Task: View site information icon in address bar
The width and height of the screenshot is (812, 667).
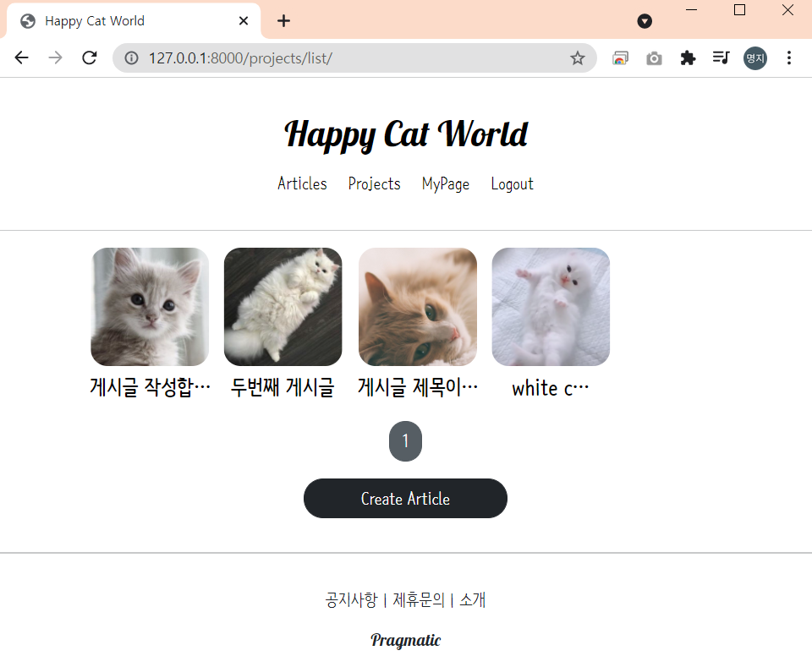Action: tap(132, 58)
